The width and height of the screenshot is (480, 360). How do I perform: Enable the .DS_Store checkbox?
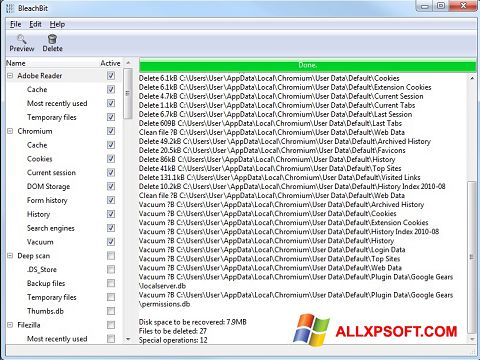[111, 269]
